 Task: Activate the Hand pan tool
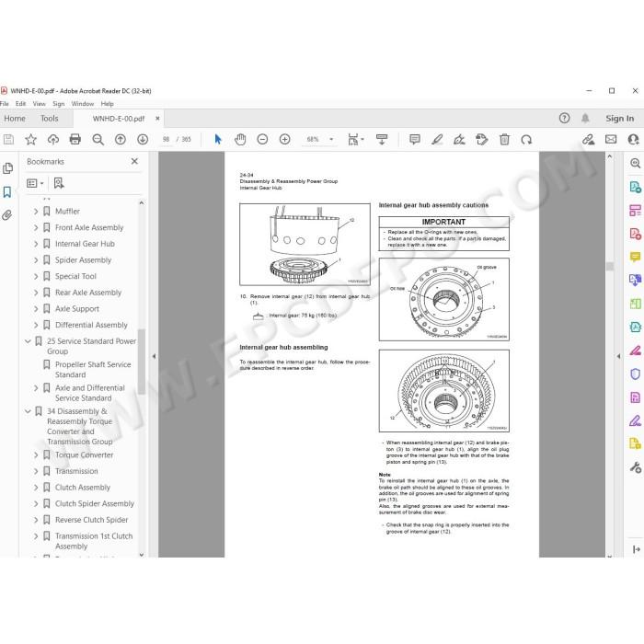240,140
